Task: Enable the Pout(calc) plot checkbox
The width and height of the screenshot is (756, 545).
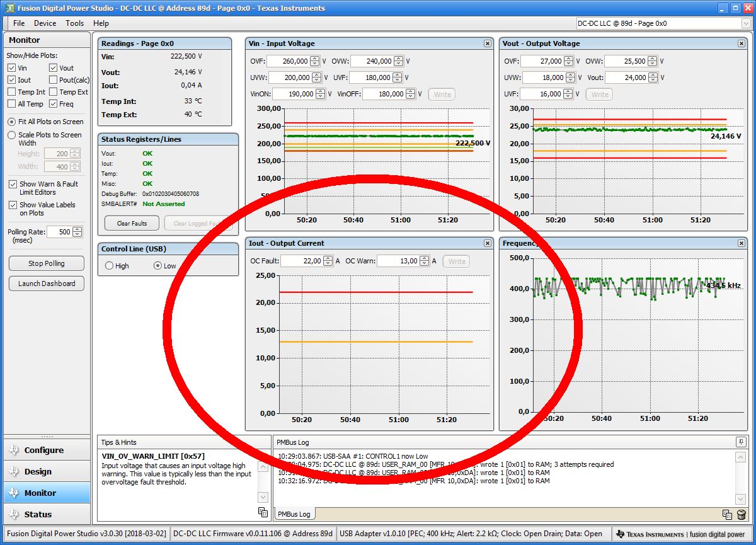Action: pyautogui.click(x=53, y=80)
